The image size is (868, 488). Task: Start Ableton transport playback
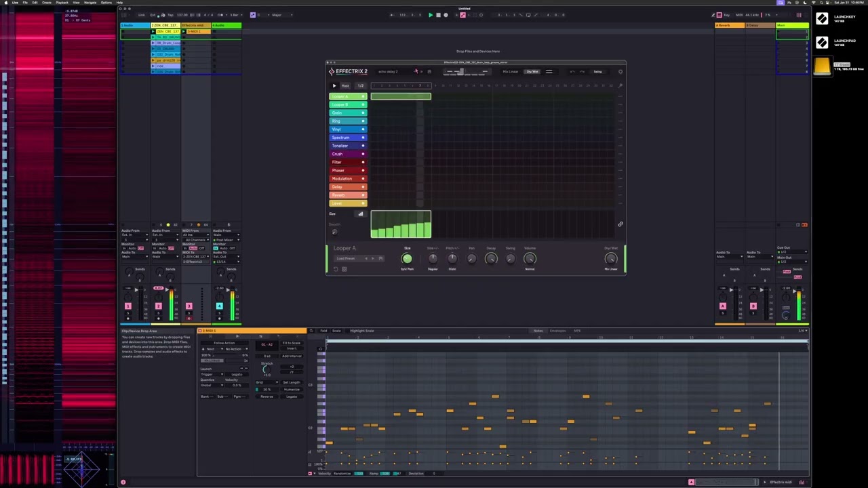pos(431,15)
